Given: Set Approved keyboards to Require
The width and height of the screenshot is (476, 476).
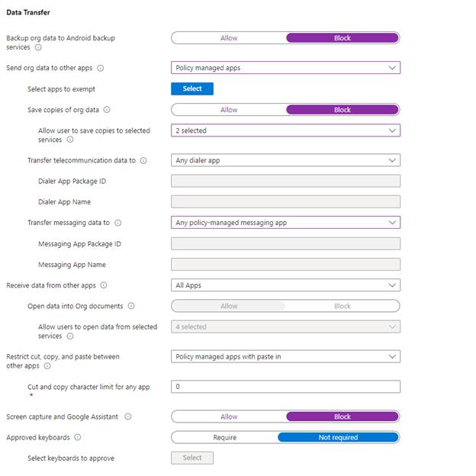Looking at the screenshot, I should (x=224, y=438).
